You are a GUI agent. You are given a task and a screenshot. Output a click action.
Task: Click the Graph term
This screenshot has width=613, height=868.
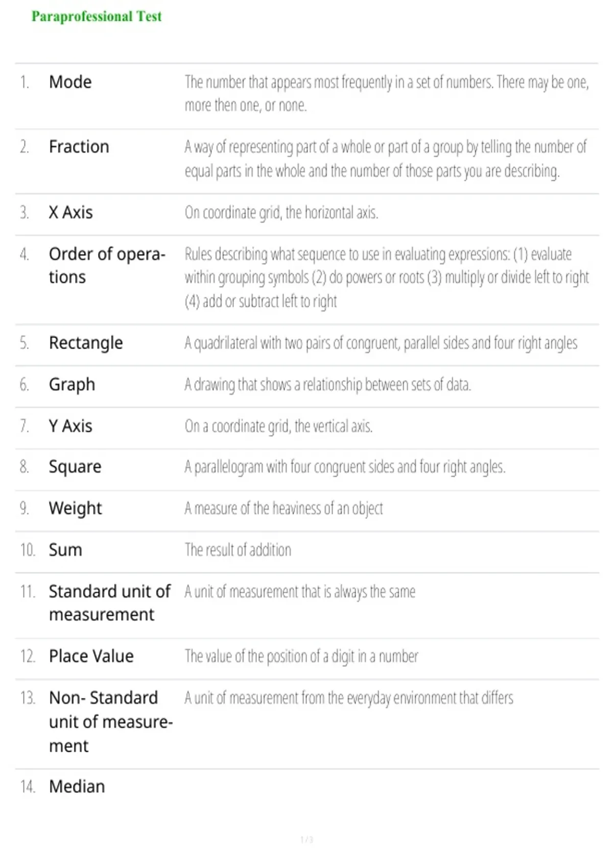click(72, 384)
